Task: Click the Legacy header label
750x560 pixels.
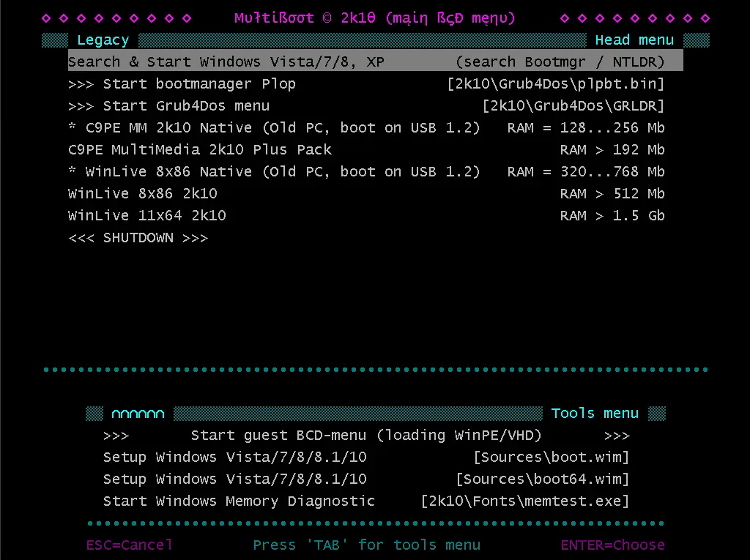Action: pyautogui.click(x=103, y=40)
